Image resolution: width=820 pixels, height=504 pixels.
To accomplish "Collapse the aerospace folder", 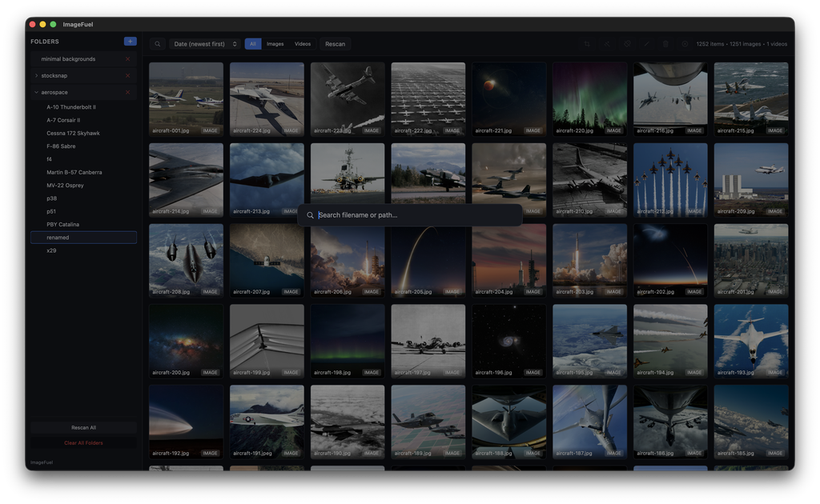I will 36,93.
